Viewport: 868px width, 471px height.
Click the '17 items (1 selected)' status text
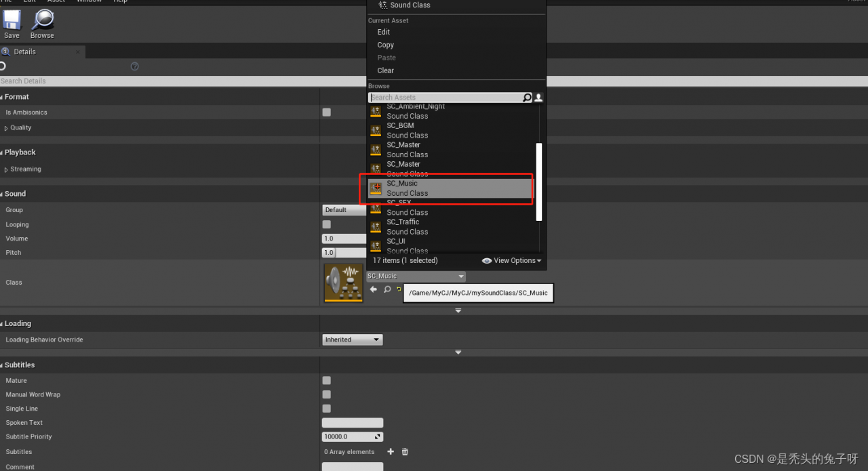click(x=406, y=260)
